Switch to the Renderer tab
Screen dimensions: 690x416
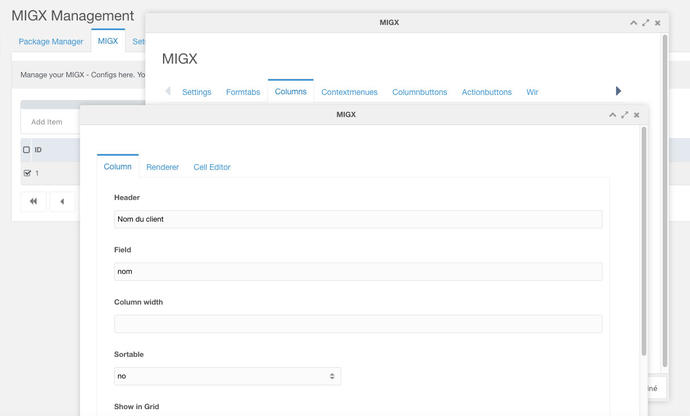coord(162,167)
